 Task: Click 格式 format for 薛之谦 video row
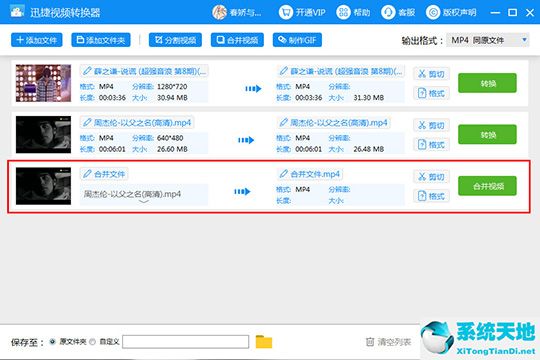[x=431, y=93]
